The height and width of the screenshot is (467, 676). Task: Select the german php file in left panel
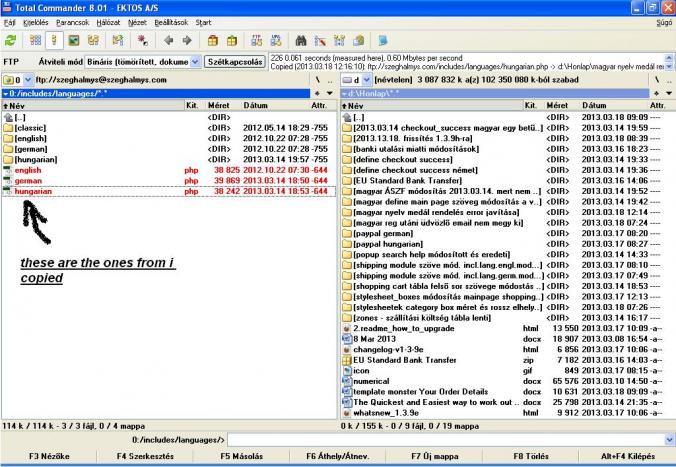click(169, 181)
